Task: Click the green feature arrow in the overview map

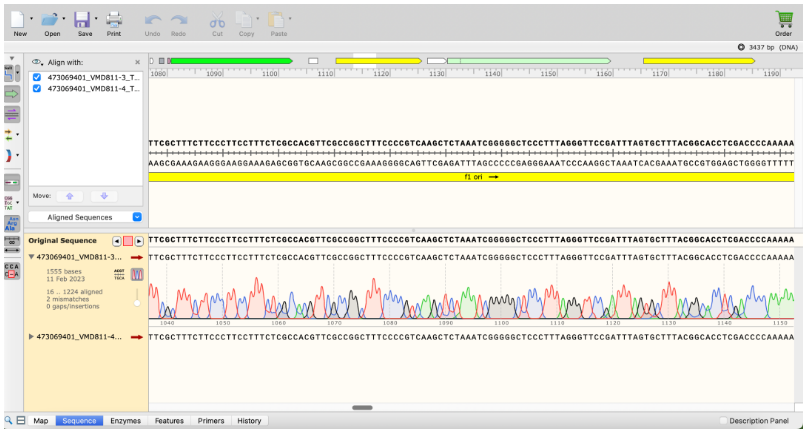Action: click(231, 61)
